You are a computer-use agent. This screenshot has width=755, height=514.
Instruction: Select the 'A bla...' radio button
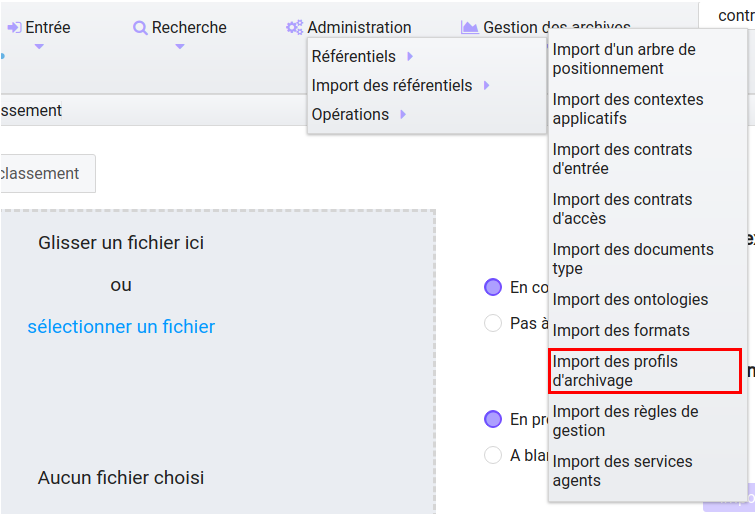(x=492, y=455)
